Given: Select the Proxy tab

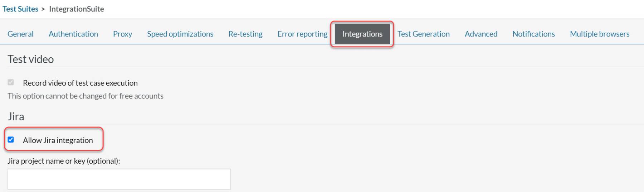Looking at the screenshot, I should click(122, 34).
